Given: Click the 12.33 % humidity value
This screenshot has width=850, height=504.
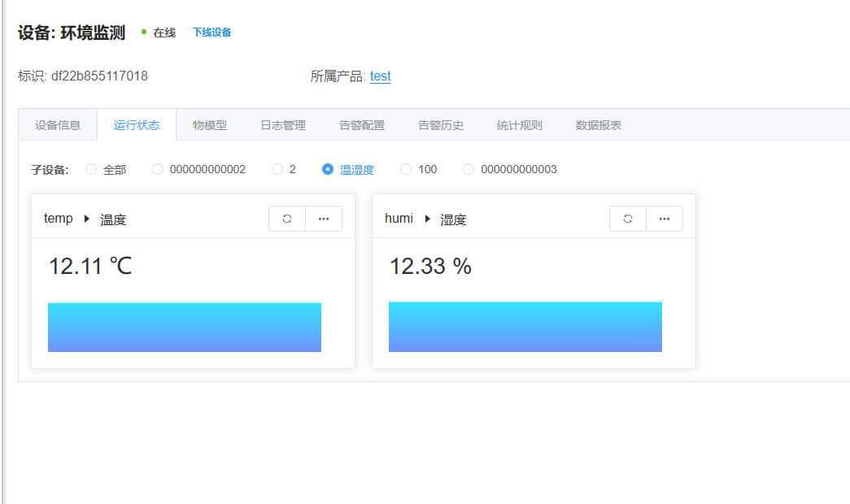Looking at the screenshot, I should (x=431, y=266).
